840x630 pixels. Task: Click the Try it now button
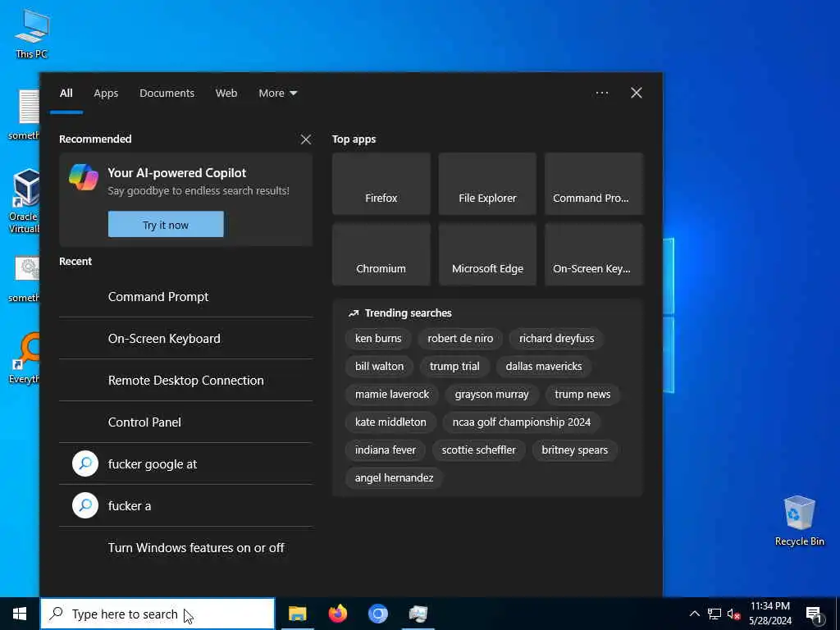coord(166,225)
